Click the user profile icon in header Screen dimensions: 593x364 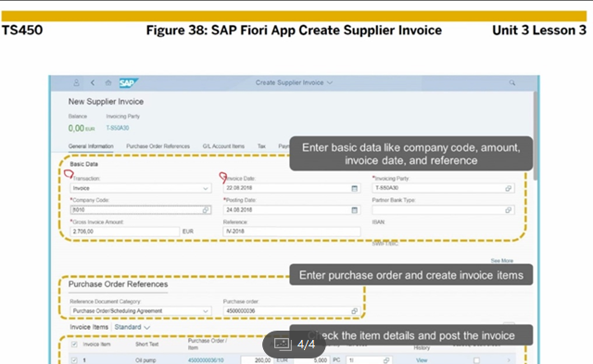(76, 82)
